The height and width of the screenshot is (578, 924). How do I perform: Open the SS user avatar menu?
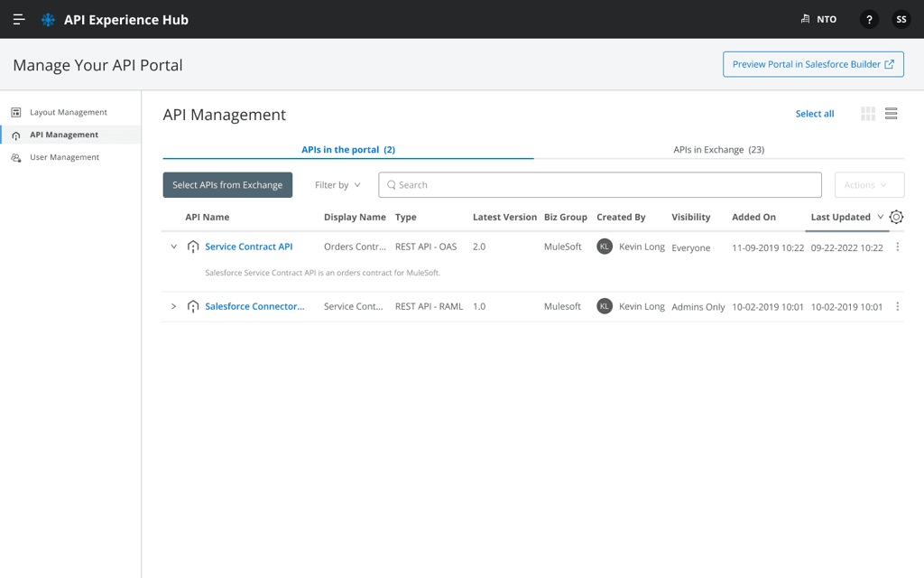(901, 20)
